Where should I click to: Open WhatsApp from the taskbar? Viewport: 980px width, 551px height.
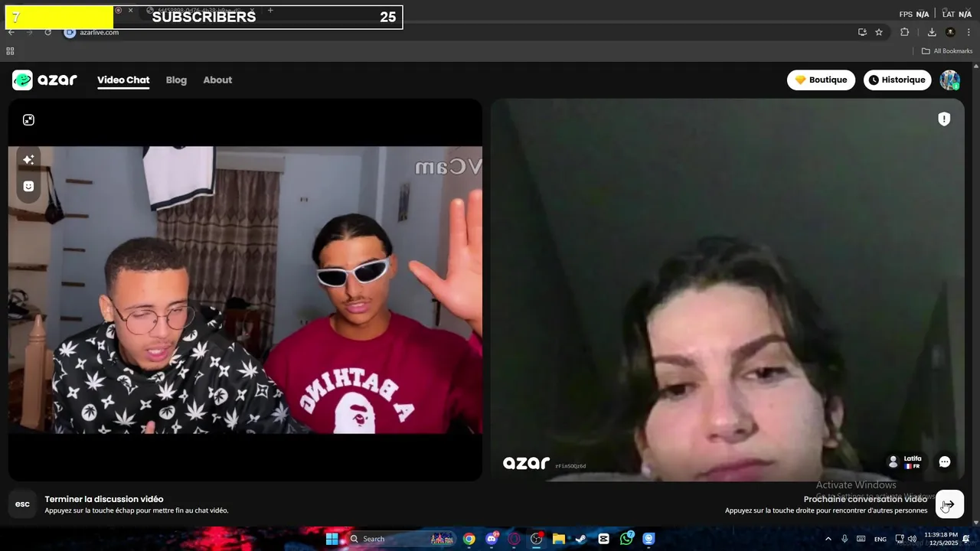pos(626,539)
